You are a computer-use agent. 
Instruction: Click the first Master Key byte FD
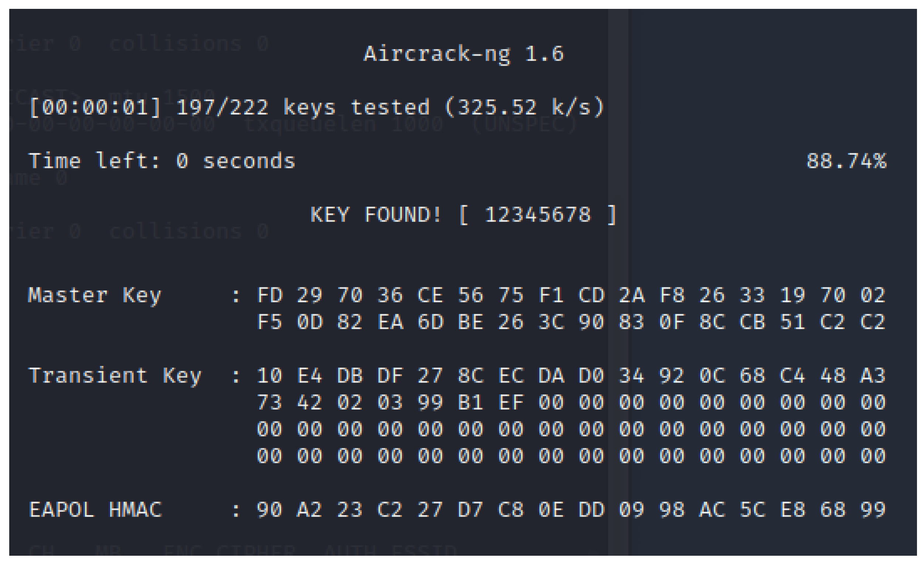click(270, 295)
